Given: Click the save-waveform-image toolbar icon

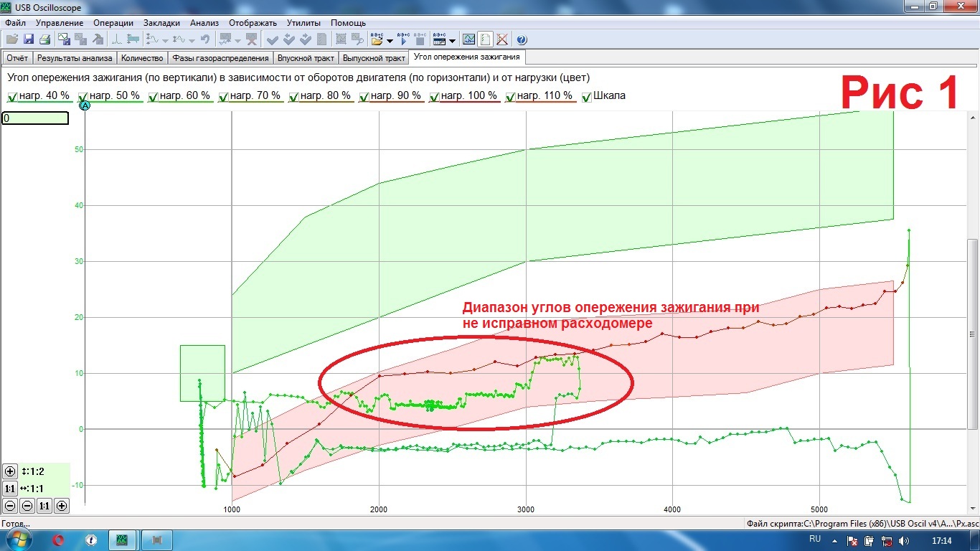Looking at the screenshot, I should [63, 39].
